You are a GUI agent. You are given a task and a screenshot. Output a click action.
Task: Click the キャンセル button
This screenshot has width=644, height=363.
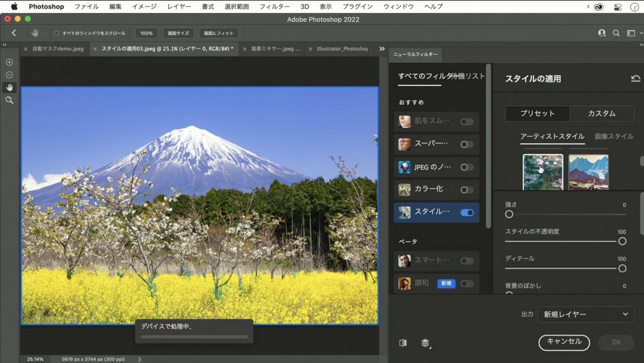[563, 342]
